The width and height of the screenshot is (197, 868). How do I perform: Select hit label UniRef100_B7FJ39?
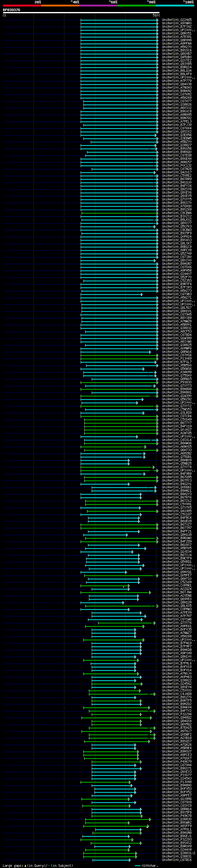[177, 125]
